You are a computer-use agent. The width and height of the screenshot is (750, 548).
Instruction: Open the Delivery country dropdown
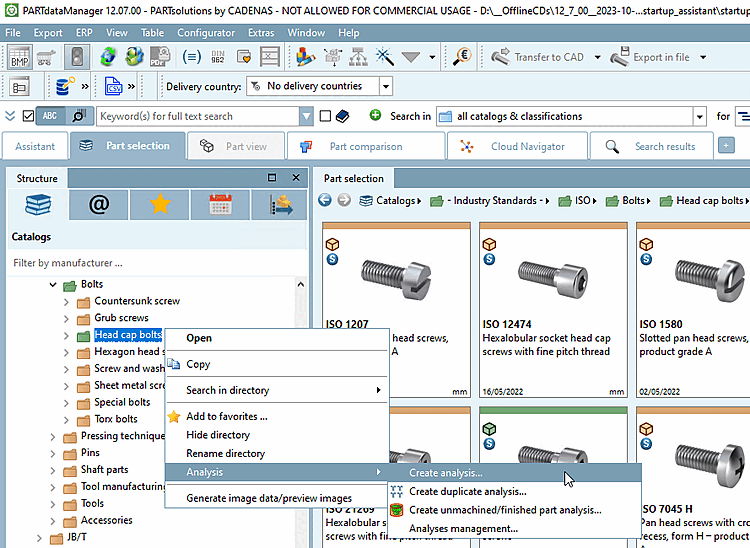[318, 86]
